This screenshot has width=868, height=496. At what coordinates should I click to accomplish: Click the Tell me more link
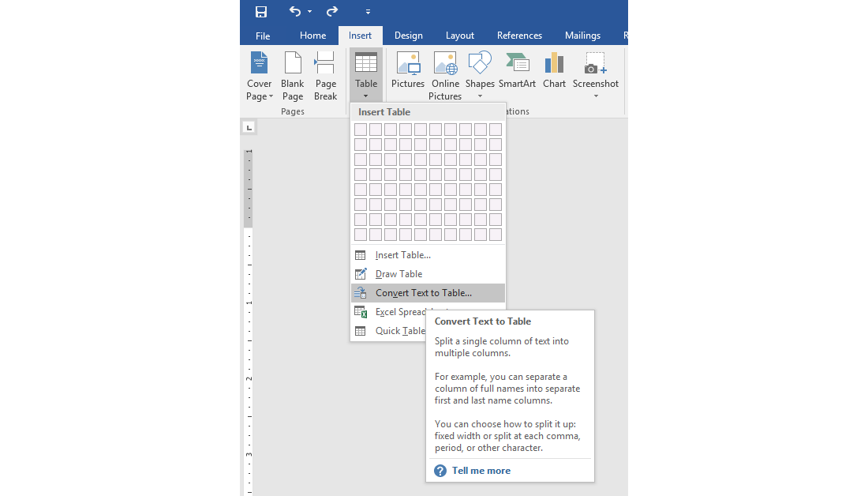coord(481,471)
